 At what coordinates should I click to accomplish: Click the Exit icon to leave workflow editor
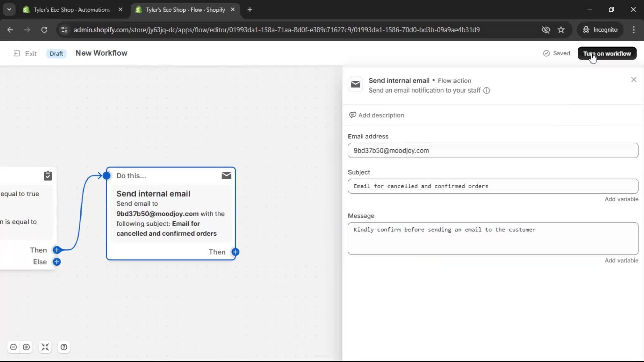(16, 53)
